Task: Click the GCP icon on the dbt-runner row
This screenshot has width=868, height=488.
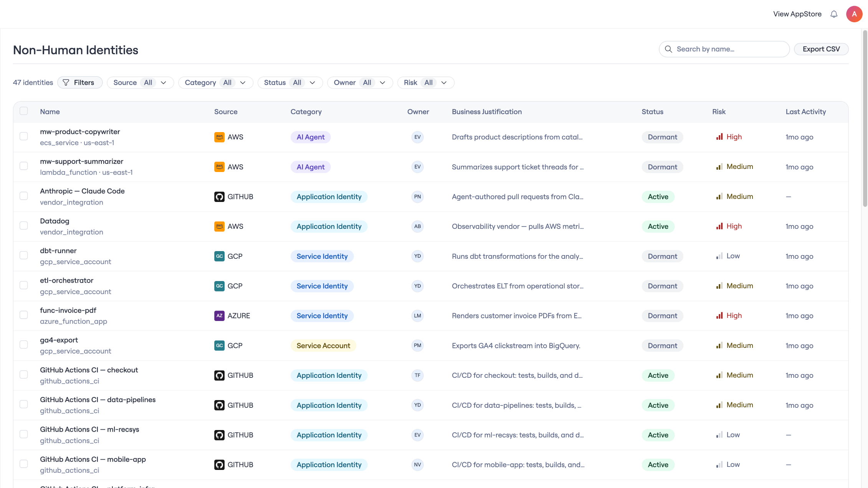Action: pos(219,256)
